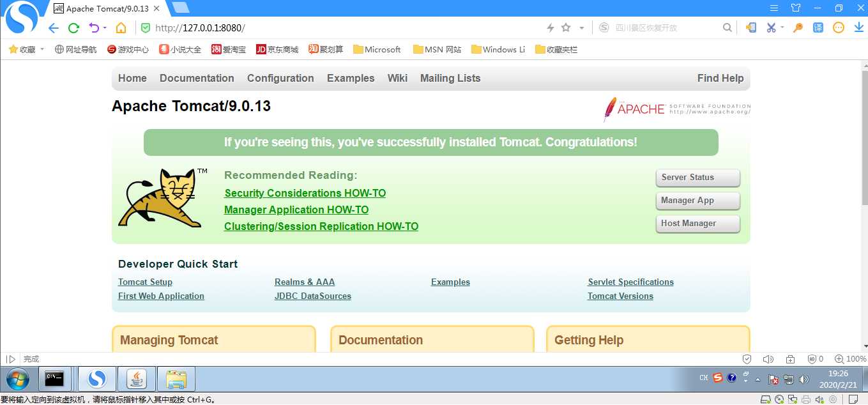This screenshot has width=868, height=405.
Task: Mute page via status bar speaker icon
Action: tap(768, 359)
